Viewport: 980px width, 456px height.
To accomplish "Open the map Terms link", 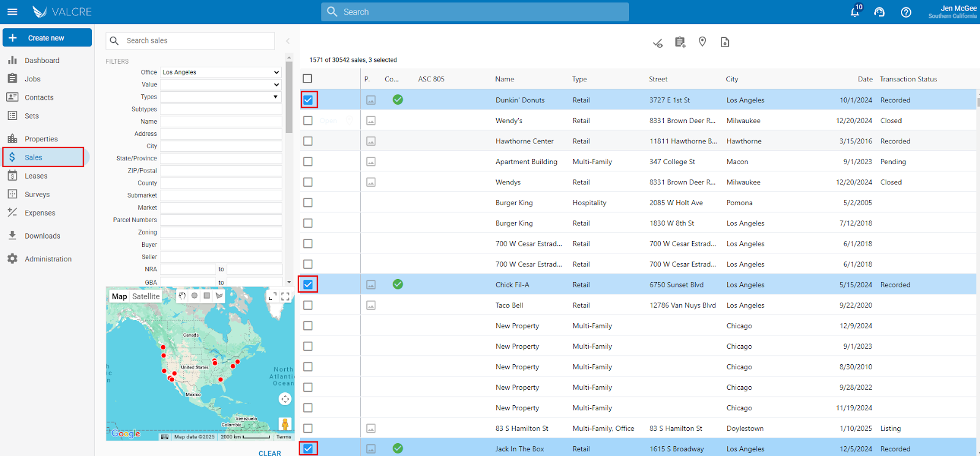I will click(x=284, y=436).
